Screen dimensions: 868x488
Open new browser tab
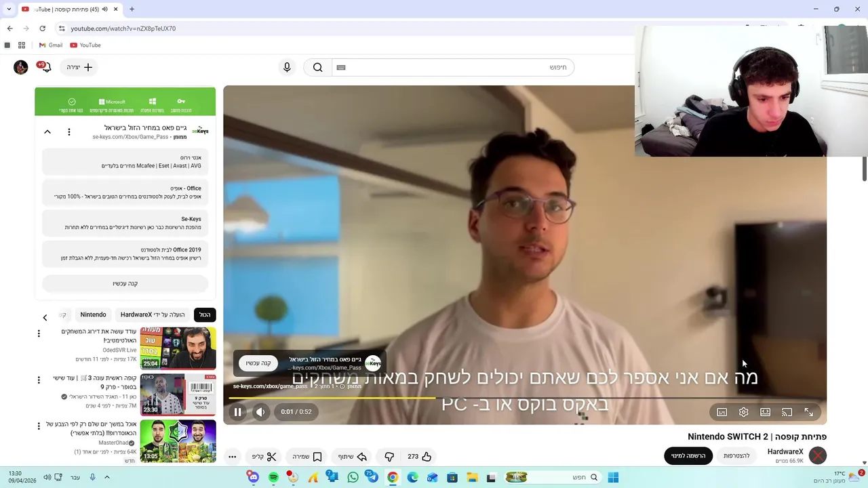point(132,9)
